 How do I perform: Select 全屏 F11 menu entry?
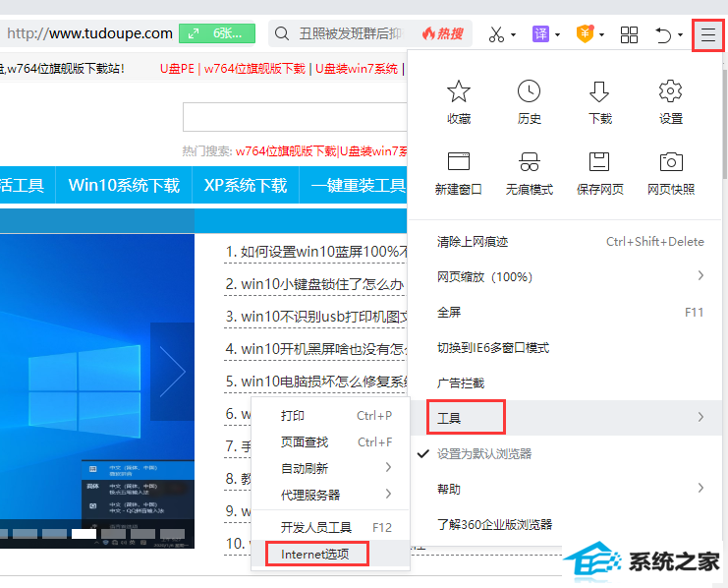click(x=565, y=312)
